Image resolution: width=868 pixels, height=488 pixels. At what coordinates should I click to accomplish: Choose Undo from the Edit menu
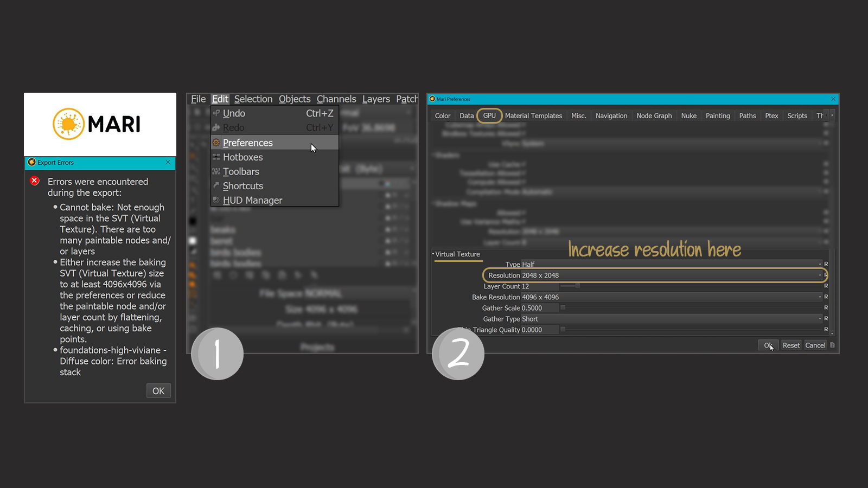point(275,113)
